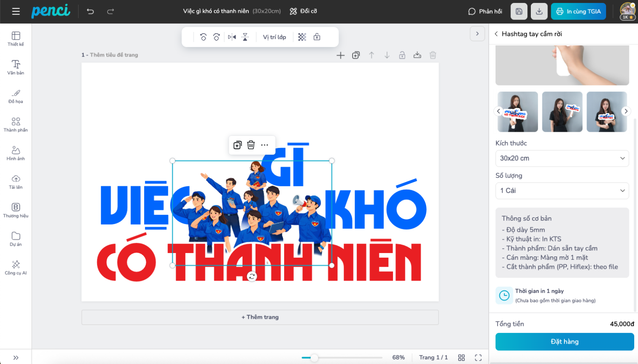Viewport: 638px width, 364px height.
Task: Duplicate the selected element
Action: (x=237, y=145)
